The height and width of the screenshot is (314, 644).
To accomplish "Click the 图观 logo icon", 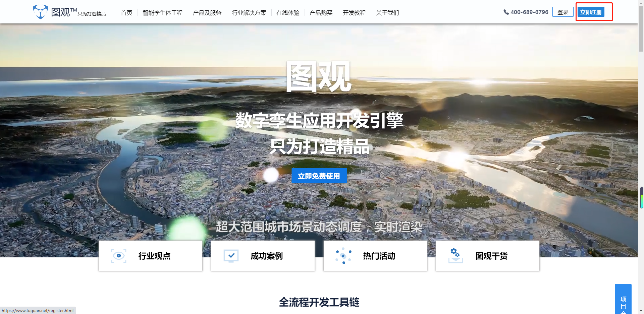I will (x=40, y=12).
